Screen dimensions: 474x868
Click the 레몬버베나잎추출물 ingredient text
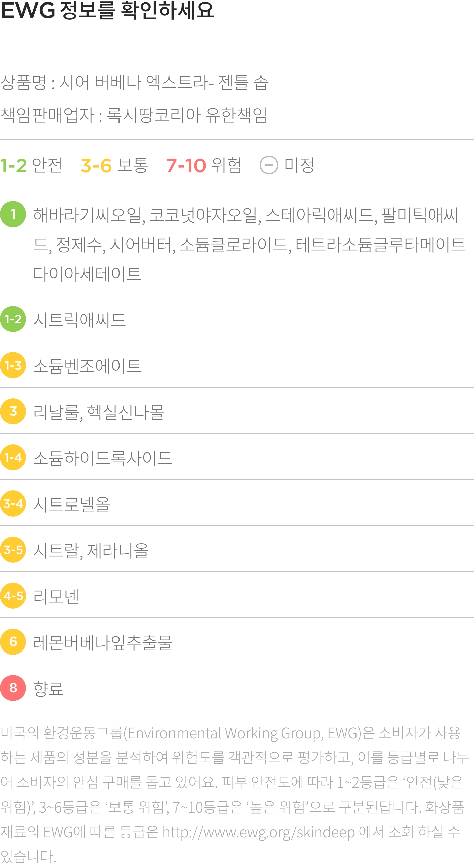point(103,642)
